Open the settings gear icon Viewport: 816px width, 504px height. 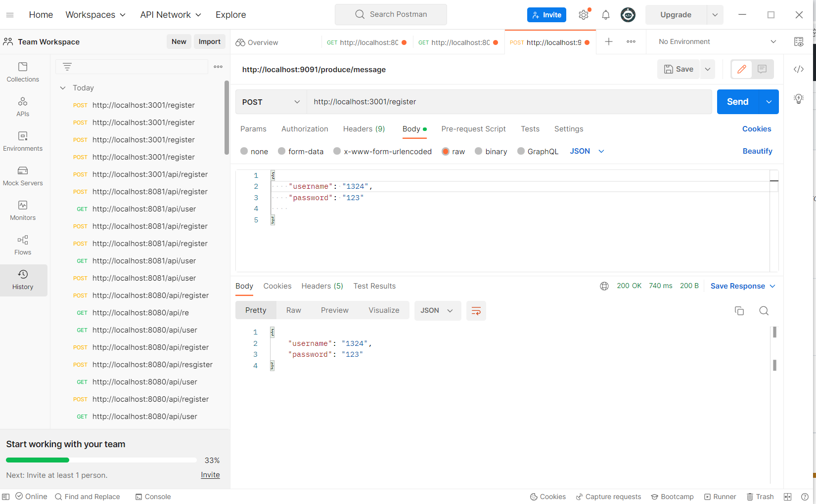tap(584, 15)
